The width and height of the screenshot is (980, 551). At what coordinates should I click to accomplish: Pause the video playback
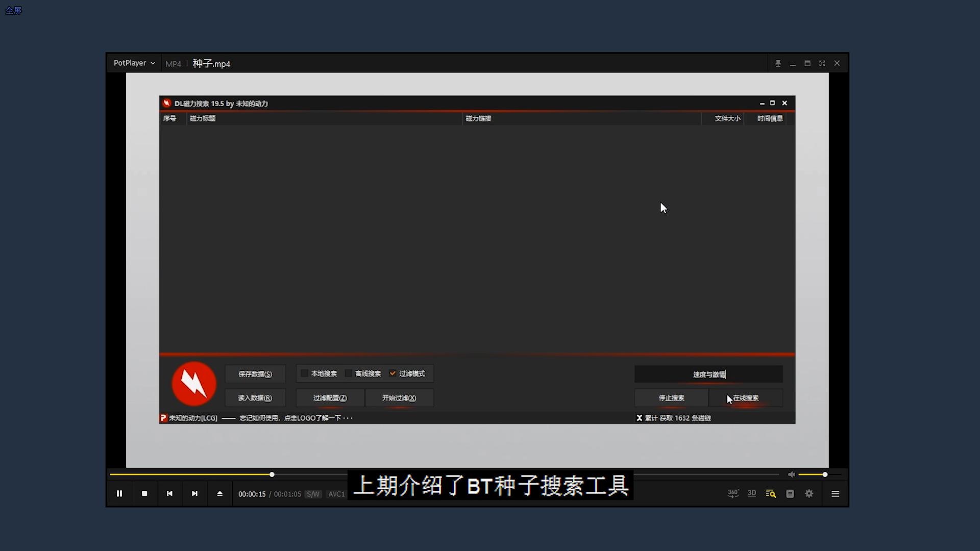(119, 493)
